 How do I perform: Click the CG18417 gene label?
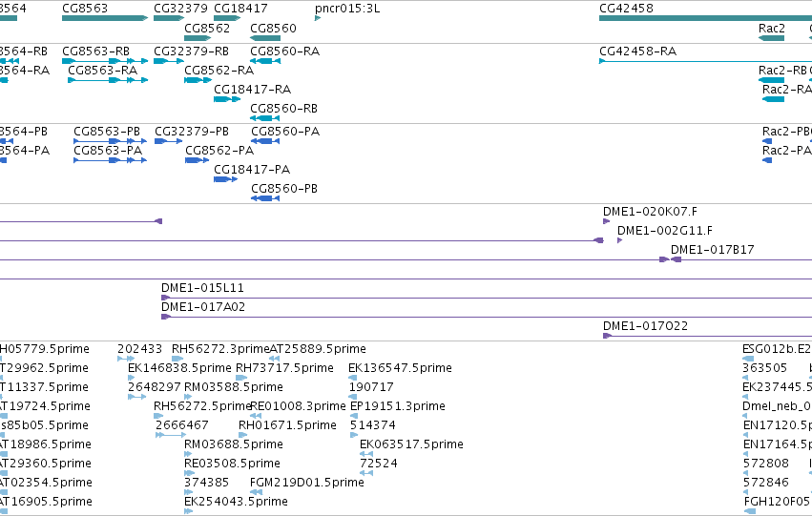pos(240,9)
